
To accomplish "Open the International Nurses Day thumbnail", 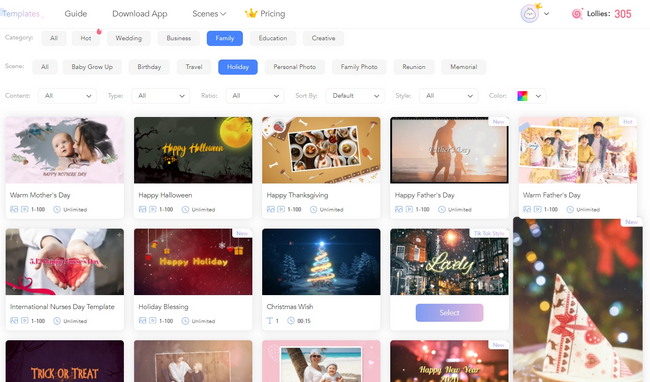I will (x=65, y=262).
